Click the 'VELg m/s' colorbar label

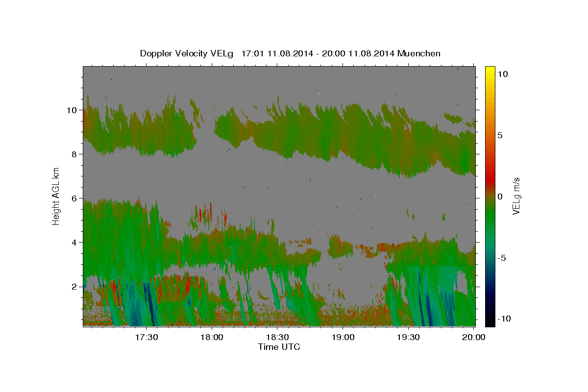[x=516, y=196]
